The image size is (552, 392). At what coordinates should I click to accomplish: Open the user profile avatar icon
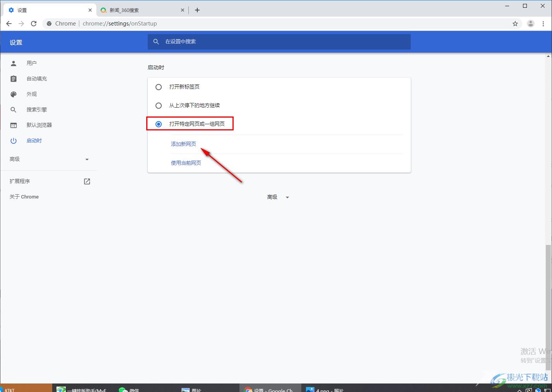point(531,24)
